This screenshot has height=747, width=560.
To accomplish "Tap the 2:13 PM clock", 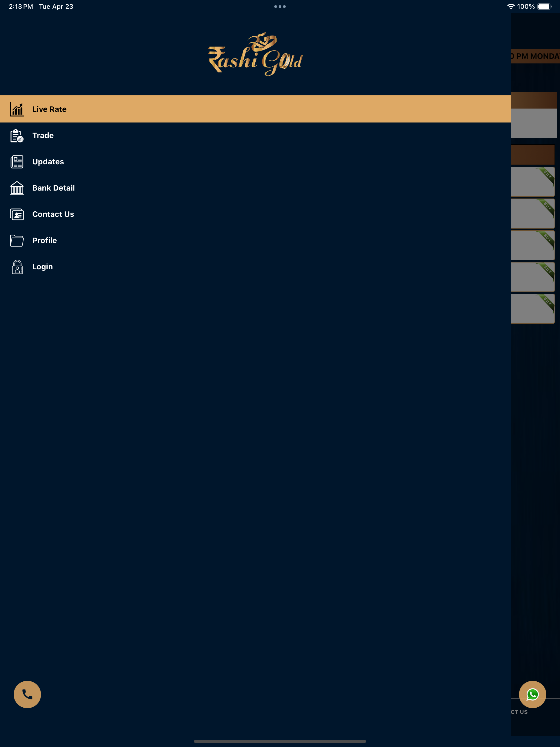I will tap(21, 6).
